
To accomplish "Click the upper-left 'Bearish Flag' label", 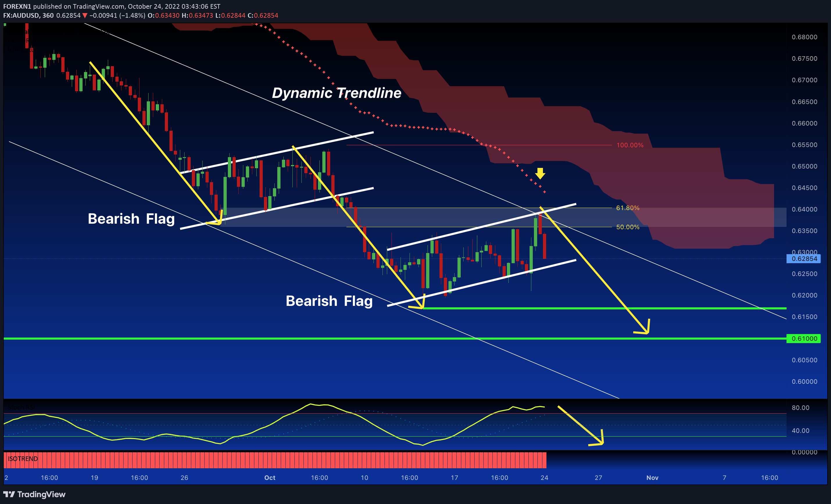I will [131, 219].
